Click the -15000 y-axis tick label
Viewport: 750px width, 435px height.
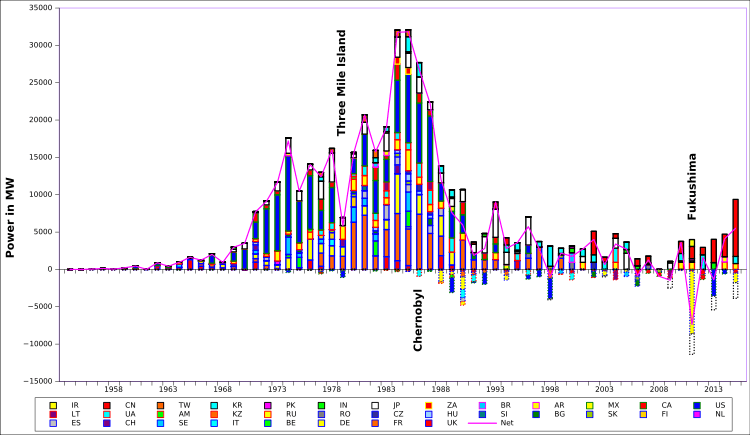point(35,381)
